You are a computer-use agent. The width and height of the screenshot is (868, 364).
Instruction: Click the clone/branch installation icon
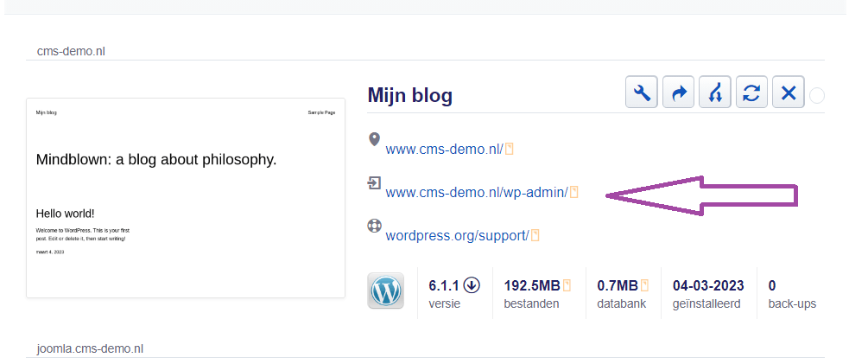pos(714,93)
